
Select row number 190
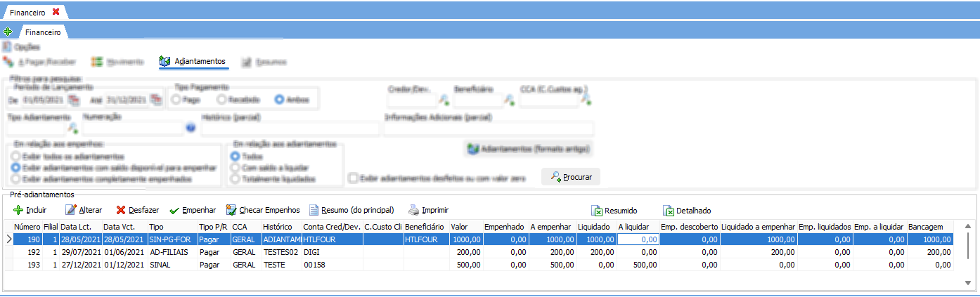coord(484,239)
